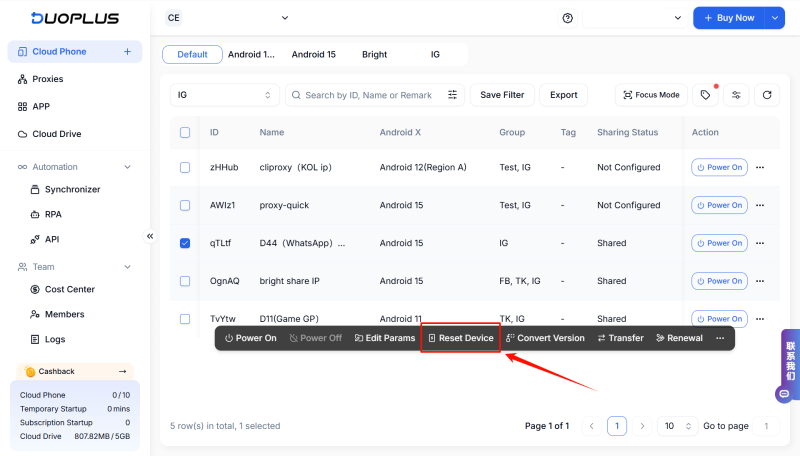Open Proxies in the left sidebar
The width and height of the screenshot is (800, 456).
47,79
